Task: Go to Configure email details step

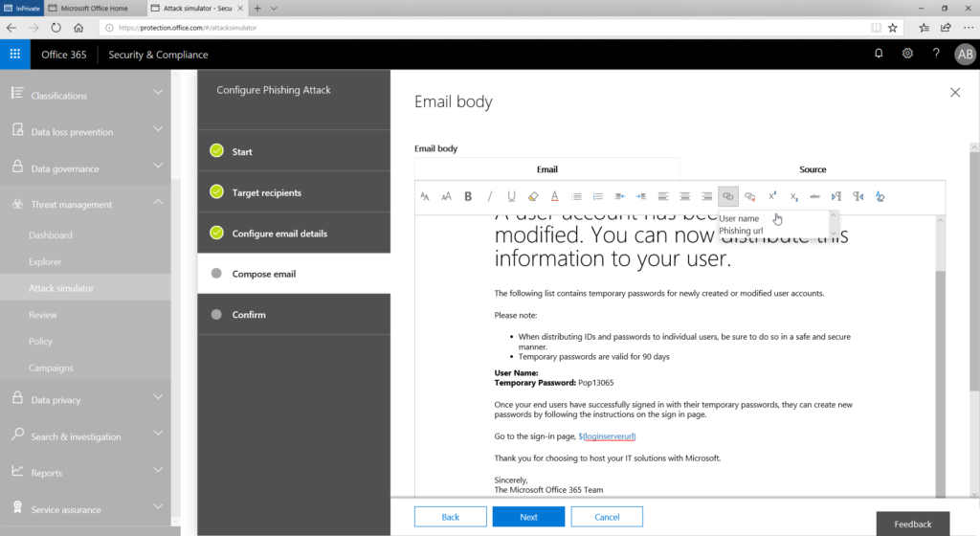Action: pos(294,233)
